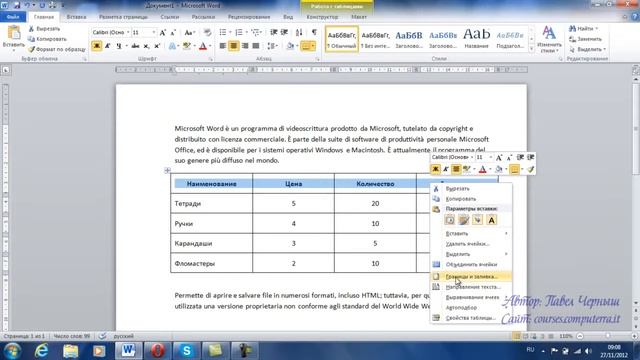Open the ribbon Borders dropdown arrow
The width and height of the screenshot is (640, 360).
coord(313,46)
